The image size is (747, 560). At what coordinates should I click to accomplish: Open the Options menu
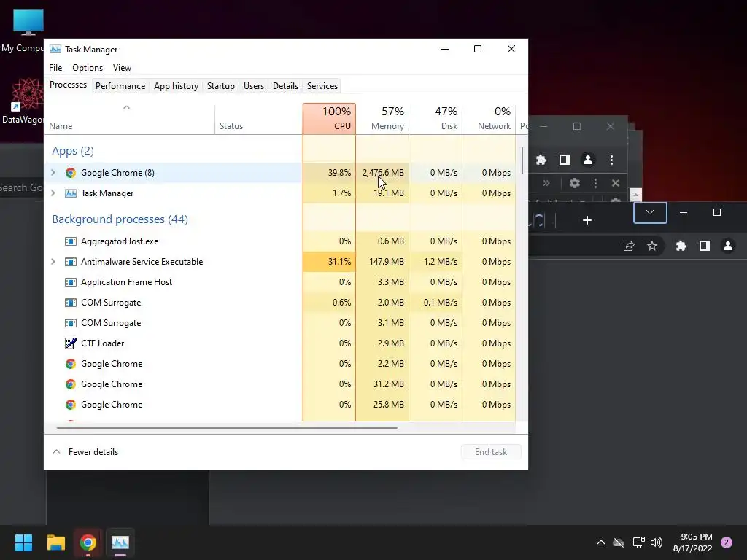[88, 68]
